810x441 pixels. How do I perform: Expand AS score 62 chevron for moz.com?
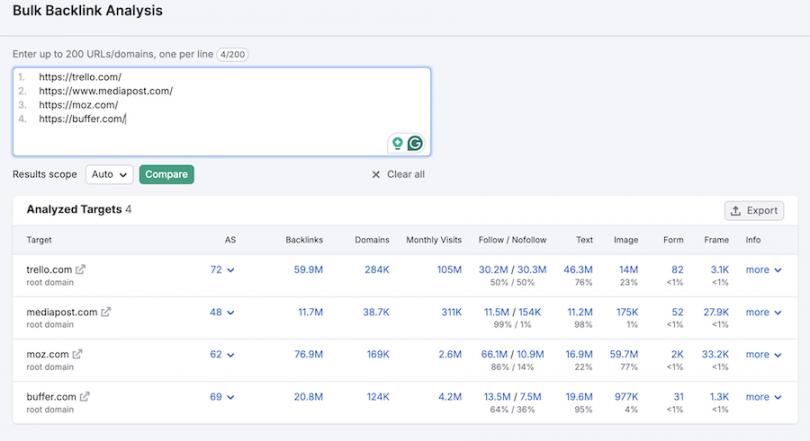(230, 355)
